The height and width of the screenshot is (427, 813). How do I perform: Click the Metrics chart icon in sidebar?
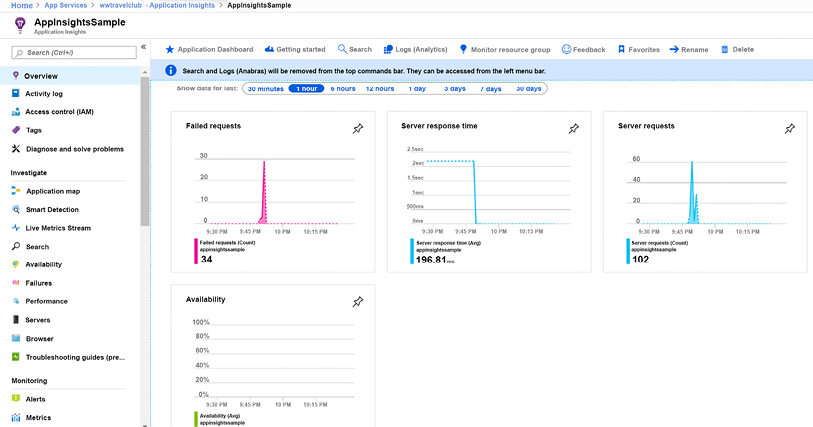pos(16,417)
